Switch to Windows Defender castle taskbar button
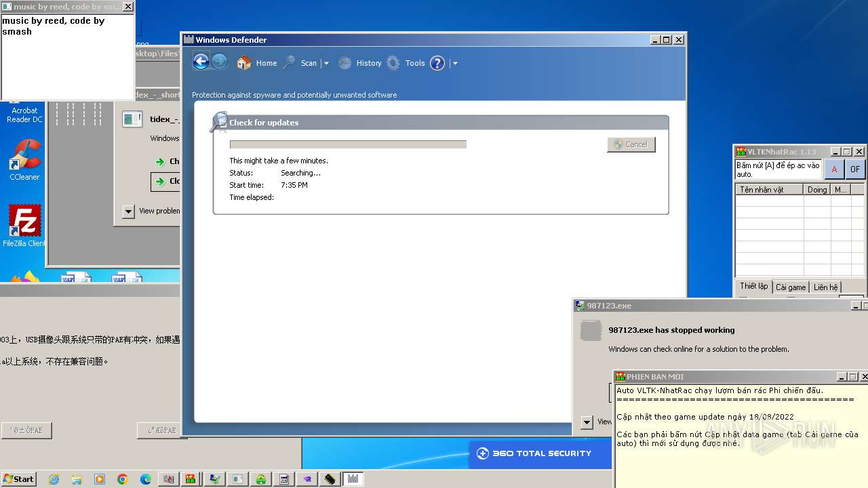The height and width of the screenshot is (488, 868). click(x=353, y=479)
